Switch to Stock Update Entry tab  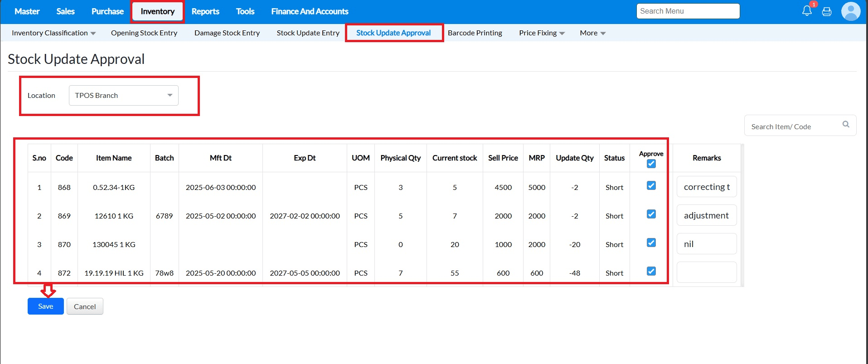[308, 33]
